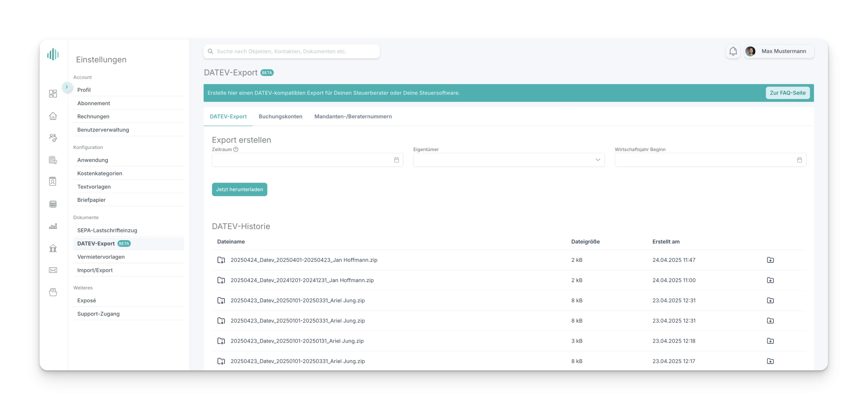Image resolution: width=868 pixels, height=410 pixels.
Task: Download the 23.04.2025 12:18 export file
Action: coord(770,341)
